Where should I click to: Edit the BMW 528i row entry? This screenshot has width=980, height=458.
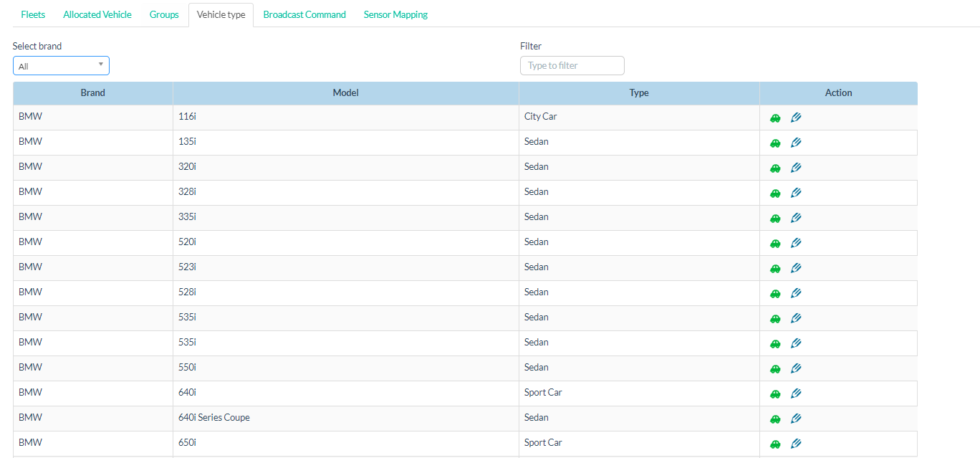pos(795,293)
